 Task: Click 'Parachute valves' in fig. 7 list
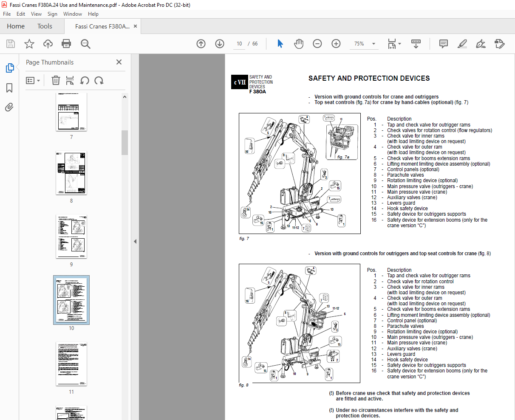(x=405, y=175)
